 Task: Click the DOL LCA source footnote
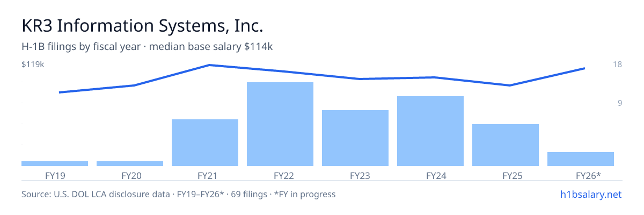[178, 194]
